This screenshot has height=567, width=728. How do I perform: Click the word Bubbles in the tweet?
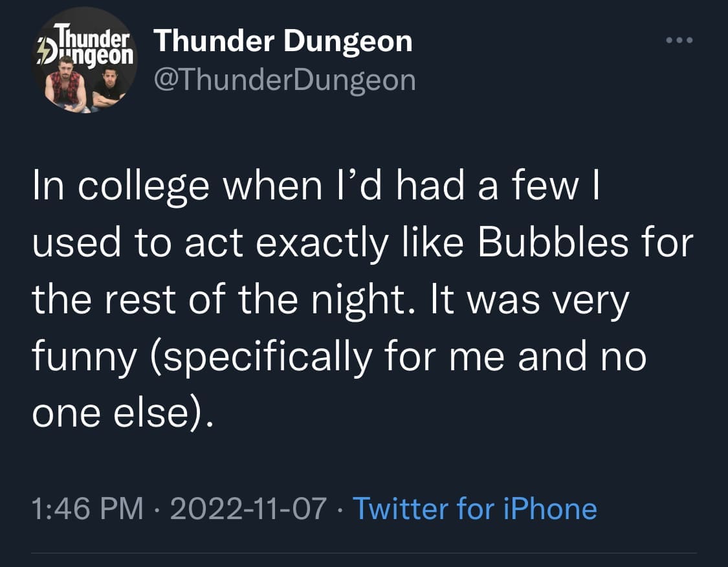coord(553,242)
